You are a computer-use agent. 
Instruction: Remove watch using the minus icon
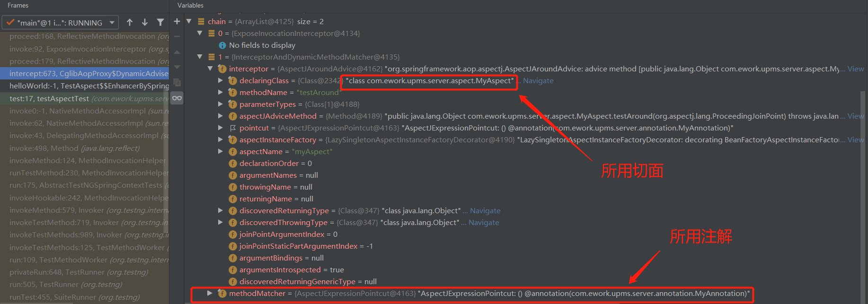pos(177,36)
